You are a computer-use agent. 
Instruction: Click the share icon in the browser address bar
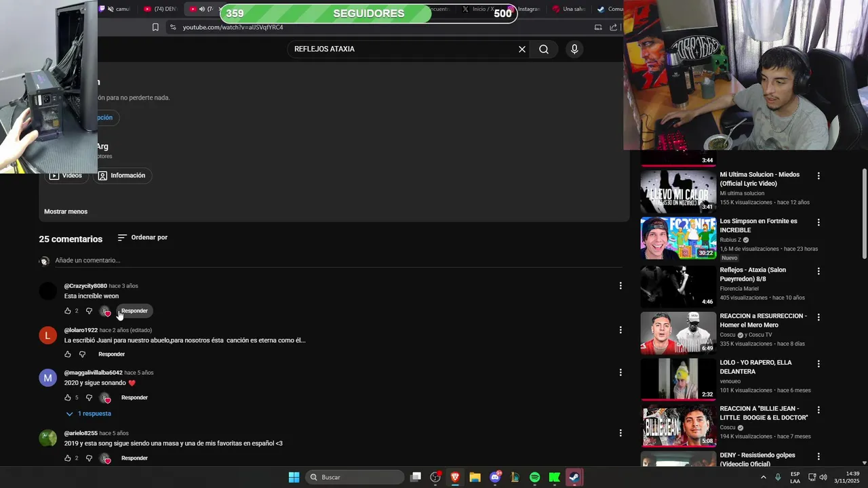[613, 27]
